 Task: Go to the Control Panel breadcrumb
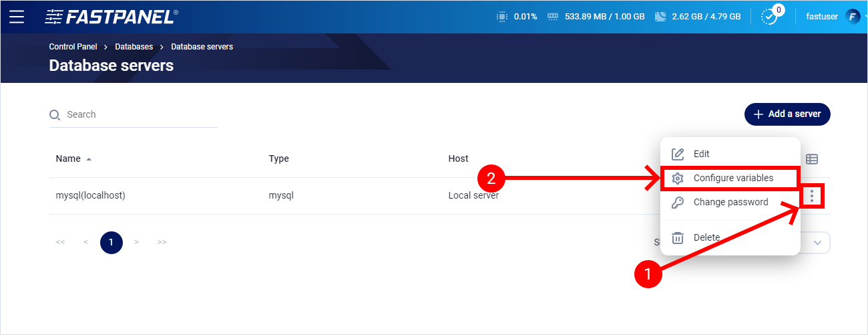coord(73,47)
